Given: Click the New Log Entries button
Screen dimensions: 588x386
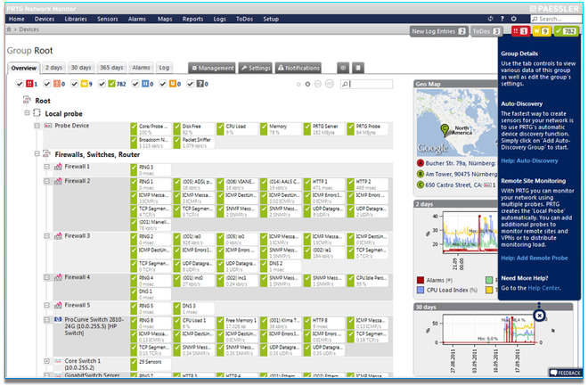Looking at the screenshot, I should pos(438,31).
